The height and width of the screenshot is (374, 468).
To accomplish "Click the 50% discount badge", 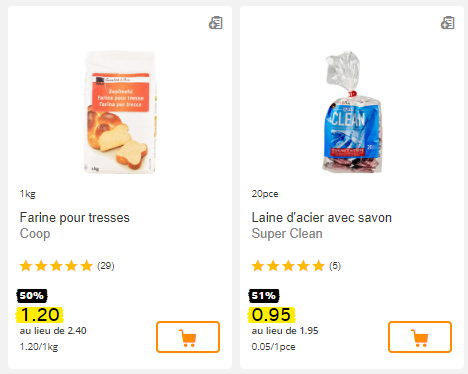I will (x=32, y=296).
